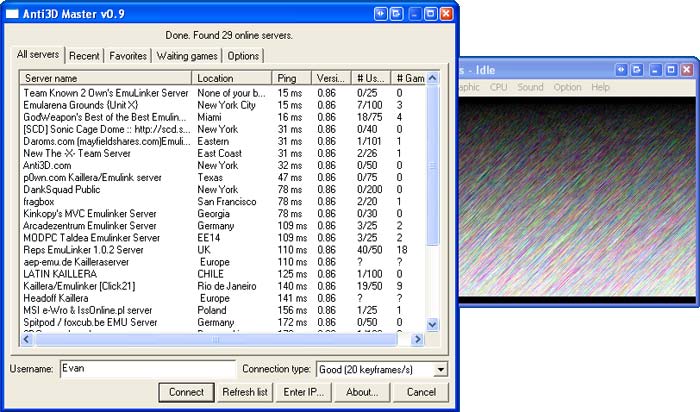Minimize the Anti3D Master window

coord(415,14)
